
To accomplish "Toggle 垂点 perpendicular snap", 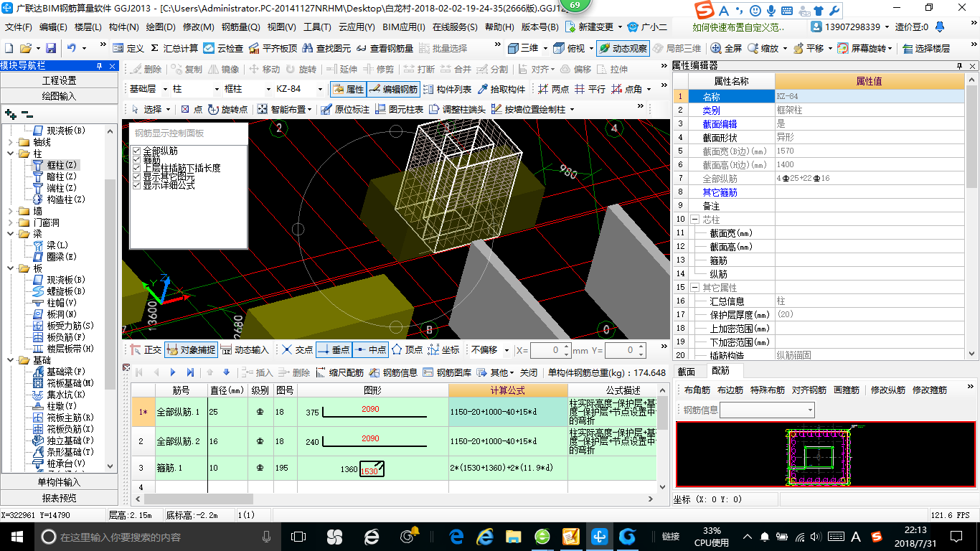I will coord(332,349).
